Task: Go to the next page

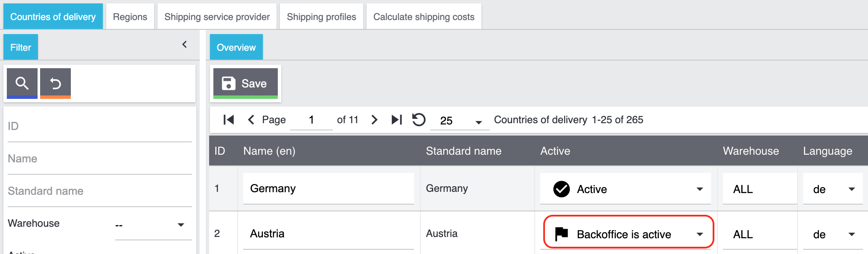Action: (x=374, y=120)
